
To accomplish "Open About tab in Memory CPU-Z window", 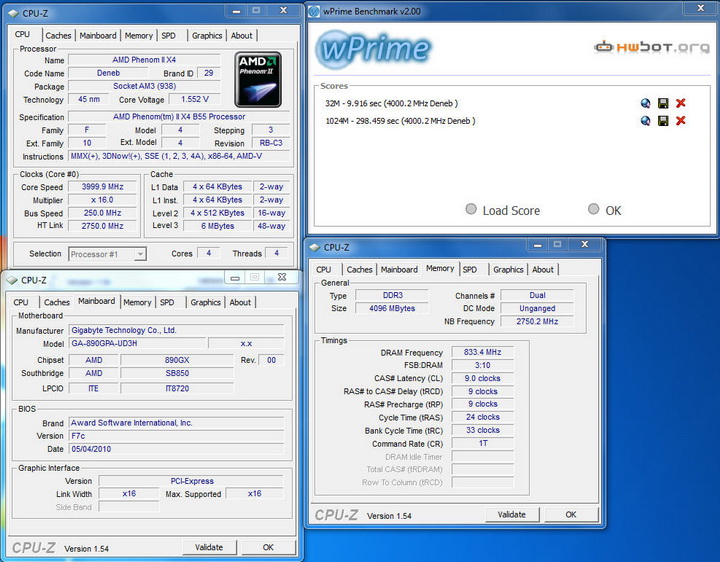I will (543, 270).
